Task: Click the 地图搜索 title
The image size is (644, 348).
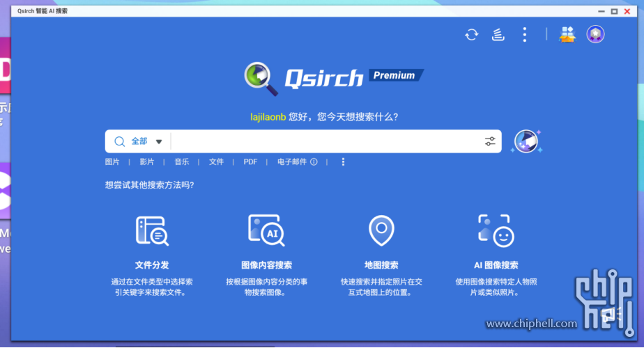Action: (x=381, y=265)
